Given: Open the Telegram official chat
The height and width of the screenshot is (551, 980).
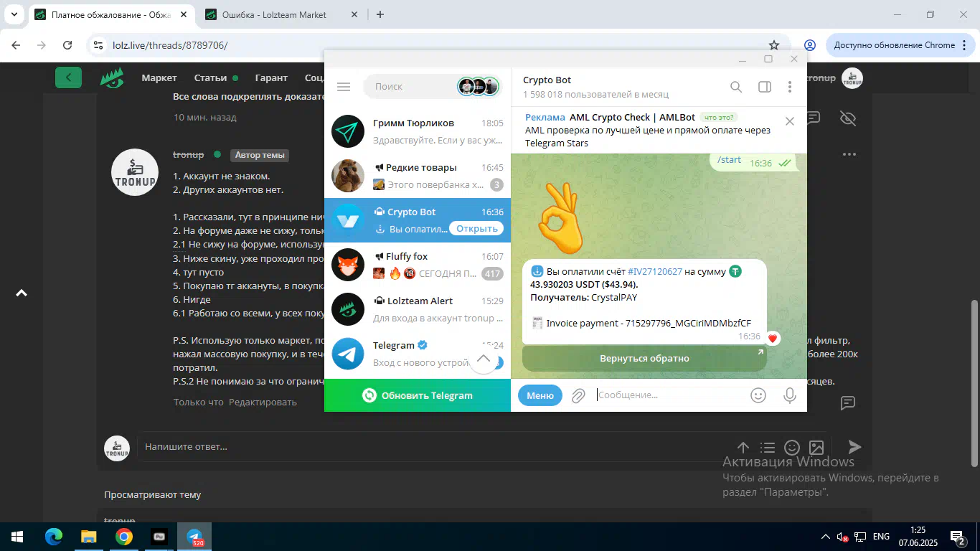Looking at the screenshot, I should point(418,354).
